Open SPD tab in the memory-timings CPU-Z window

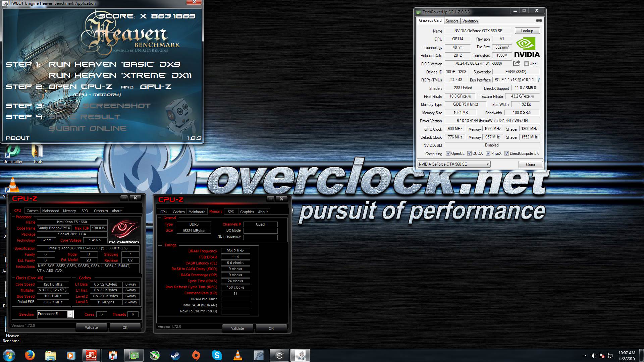[231, 212]
